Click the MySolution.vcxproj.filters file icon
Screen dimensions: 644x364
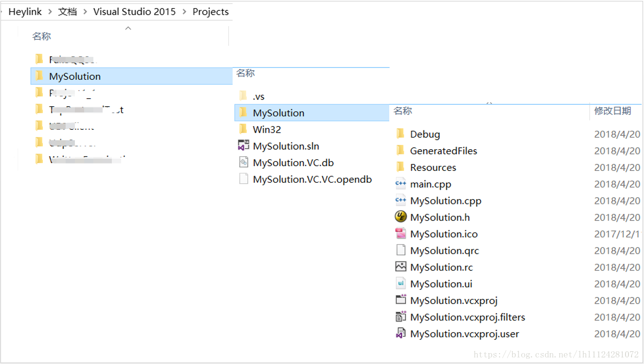pyautogui.click(x=401, y=317)
